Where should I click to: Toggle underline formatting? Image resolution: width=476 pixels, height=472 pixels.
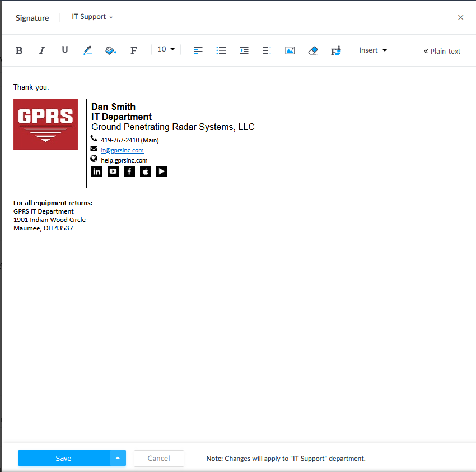(65, 50)
